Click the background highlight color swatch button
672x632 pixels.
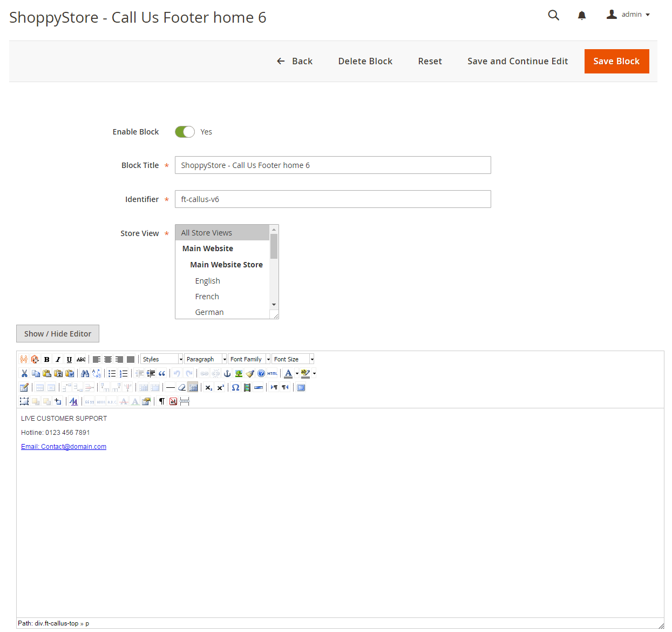click(x=306, y=373)
